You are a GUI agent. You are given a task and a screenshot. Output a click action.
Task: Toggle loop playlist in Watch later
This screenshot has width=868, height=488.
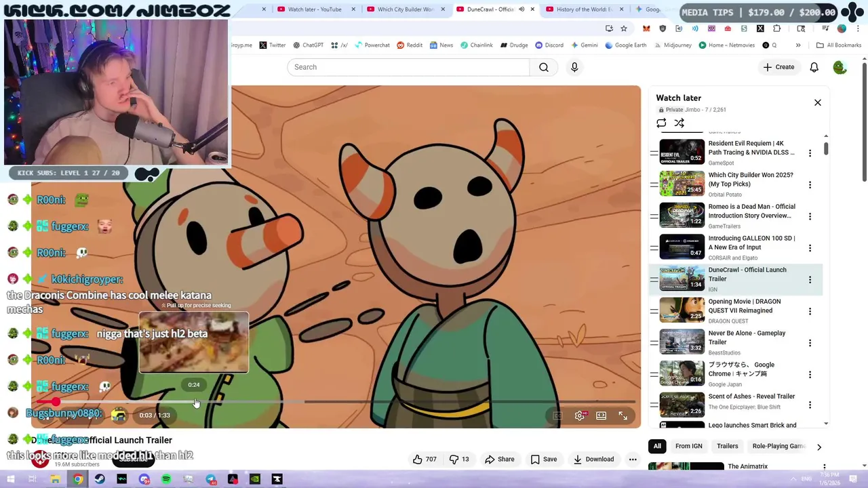[661, 123]
